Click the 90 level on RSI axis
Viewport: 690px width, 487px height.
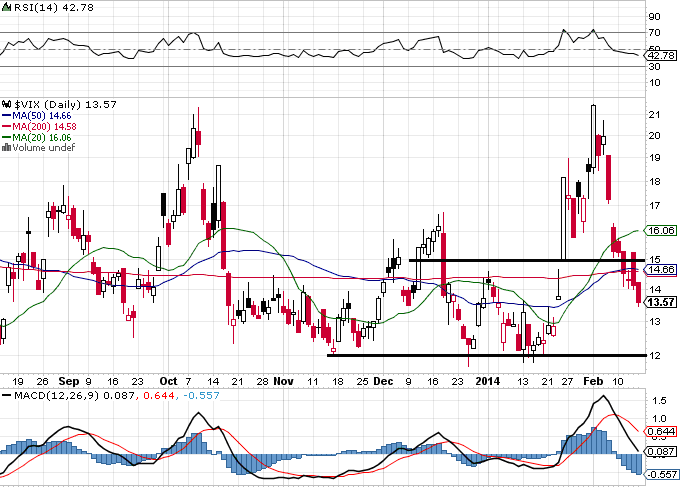654,17
